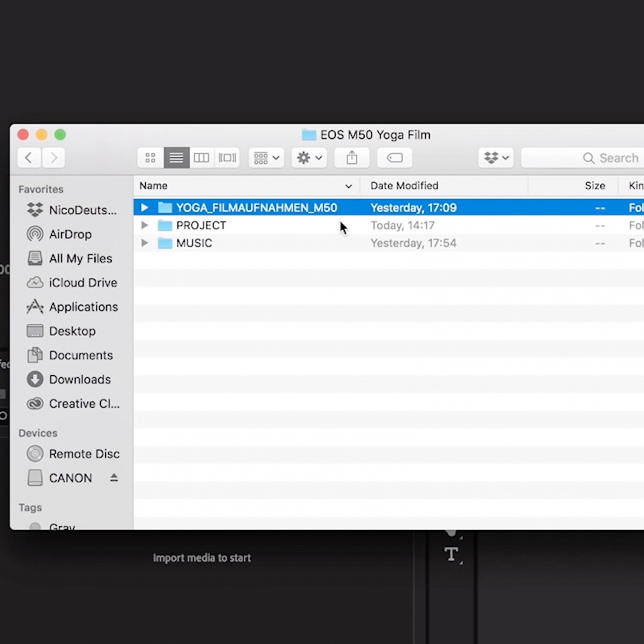Select the MUSIC folder row
Viewport: 644px width, 644px height.
tap(389, 243)
